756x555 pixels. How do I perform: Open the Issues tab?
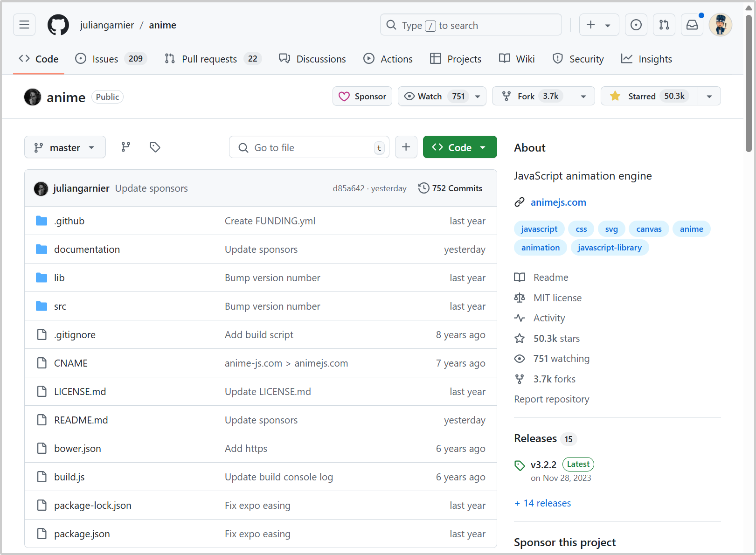111,59
